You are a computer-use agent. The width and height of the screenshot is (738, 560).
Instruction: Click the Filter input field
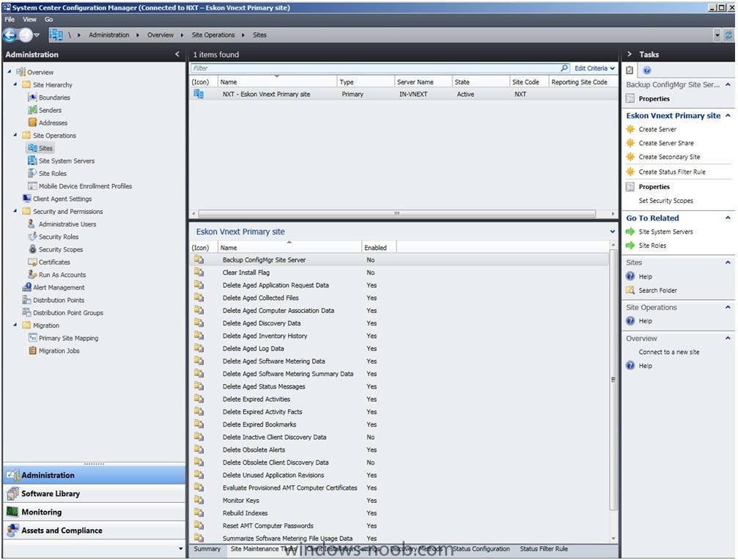point(375,68)
